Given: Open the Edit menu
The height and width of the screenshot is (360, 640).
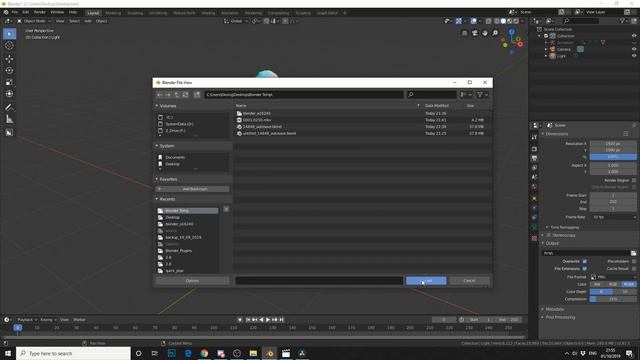Looking at the screenshot, I should click(26, 12).
